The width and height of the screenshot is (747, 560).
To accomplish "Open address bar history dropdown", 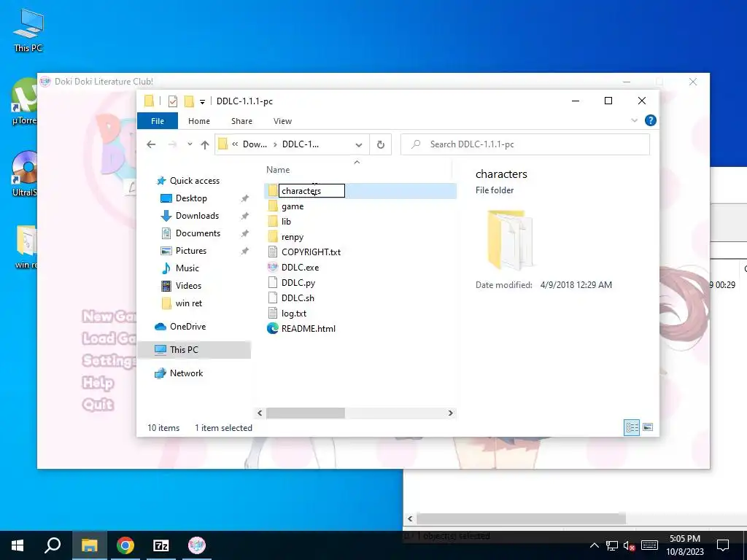I will pos(359,145).
